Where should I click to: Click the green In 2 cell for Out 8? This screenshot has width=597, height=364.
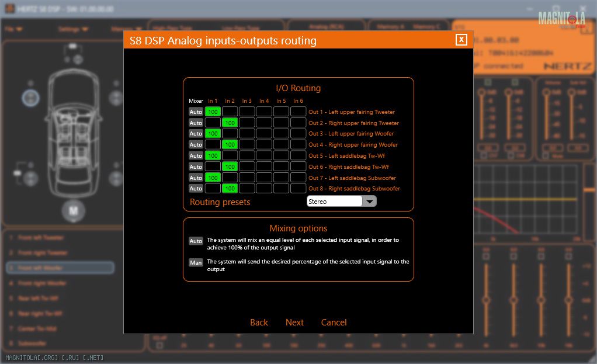[230, 188]
